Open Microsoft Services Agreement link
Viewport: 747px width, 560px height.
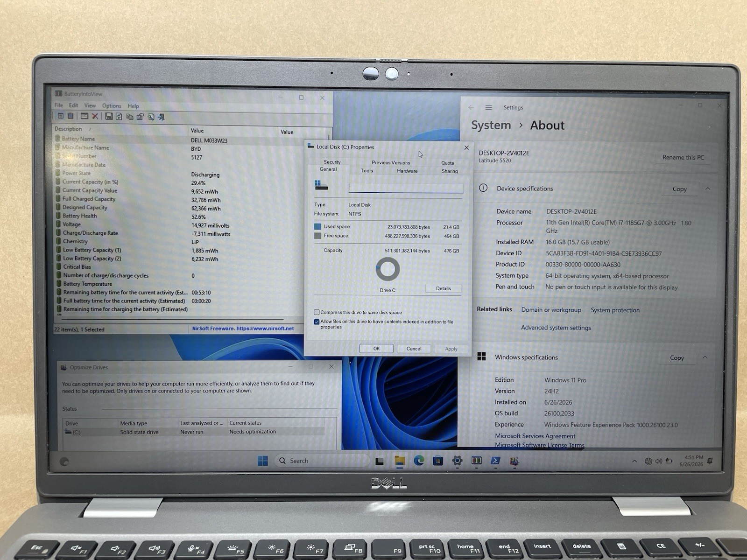[535, 436]
